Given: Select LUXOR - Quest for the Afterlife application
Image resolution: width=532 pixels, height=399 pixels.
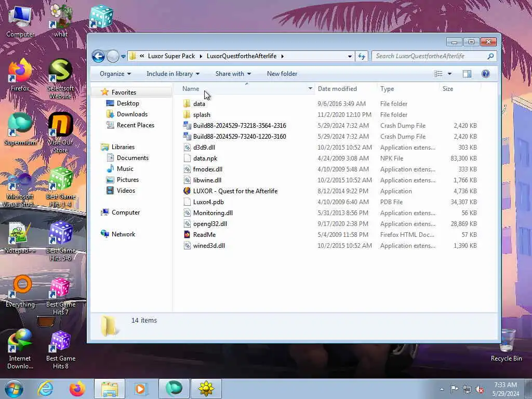Looking at the screenshot, I should 235,191.
